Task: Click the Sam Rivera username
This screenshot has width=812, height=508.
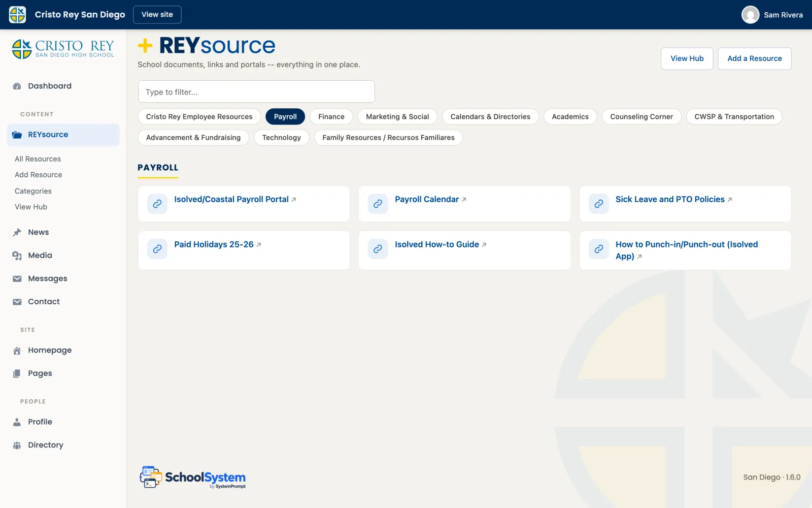Action: (783, 15)
